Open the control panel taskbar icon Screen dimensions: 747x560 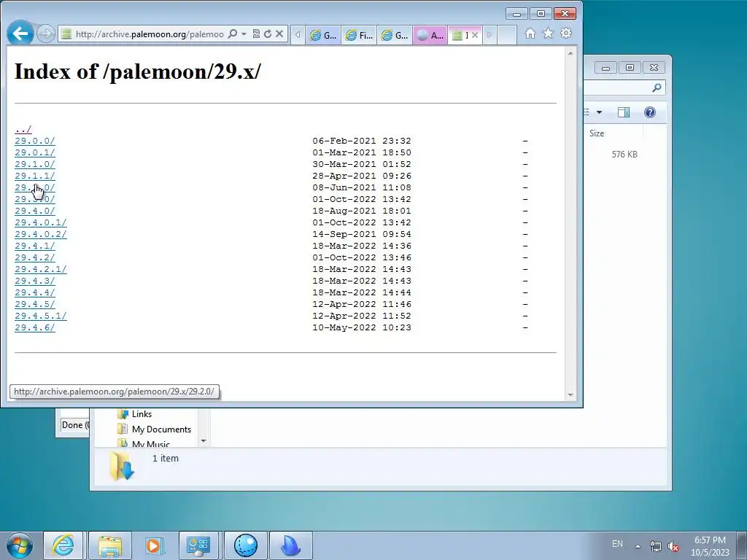point(198,545)
